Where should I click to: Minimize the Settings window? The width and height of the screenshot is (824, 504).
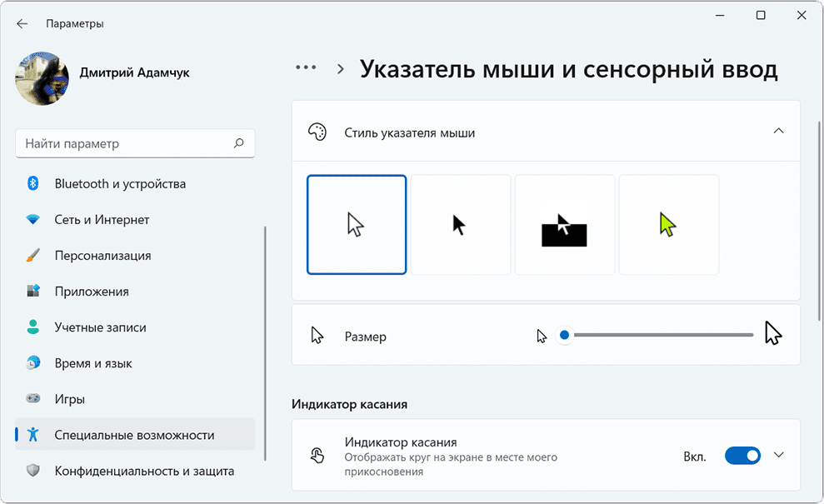point(720,15)
